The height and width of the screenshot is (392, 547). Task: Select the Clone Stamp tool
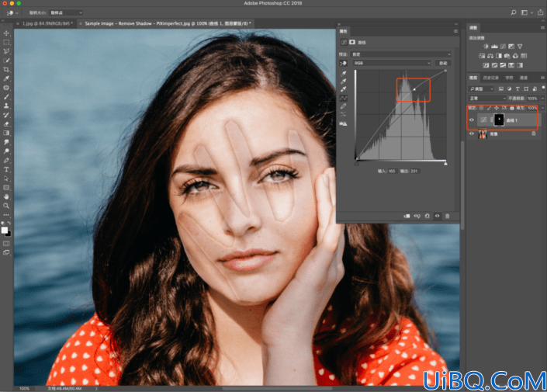click(x=6, y=106)
